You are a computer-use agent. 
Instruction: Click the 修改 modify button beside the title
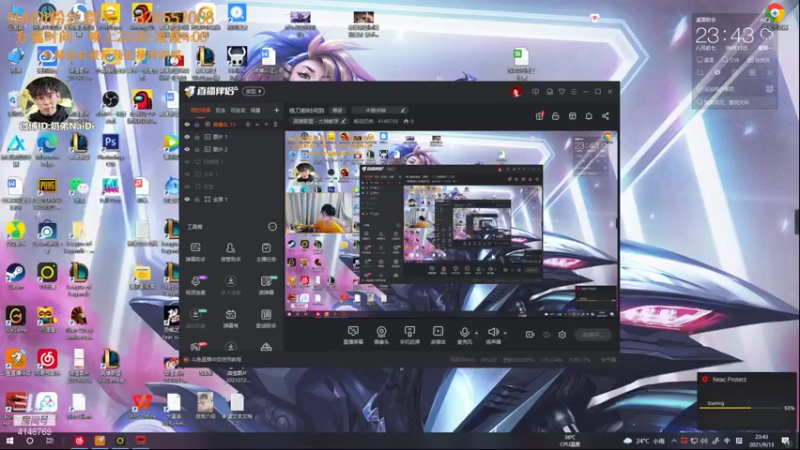point(337,110)
